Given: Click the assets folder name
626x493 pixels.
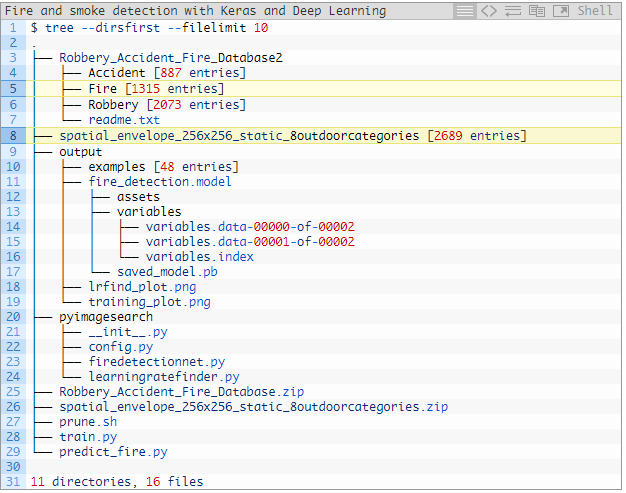Looking at the screenshot, I should click(138, 197).
